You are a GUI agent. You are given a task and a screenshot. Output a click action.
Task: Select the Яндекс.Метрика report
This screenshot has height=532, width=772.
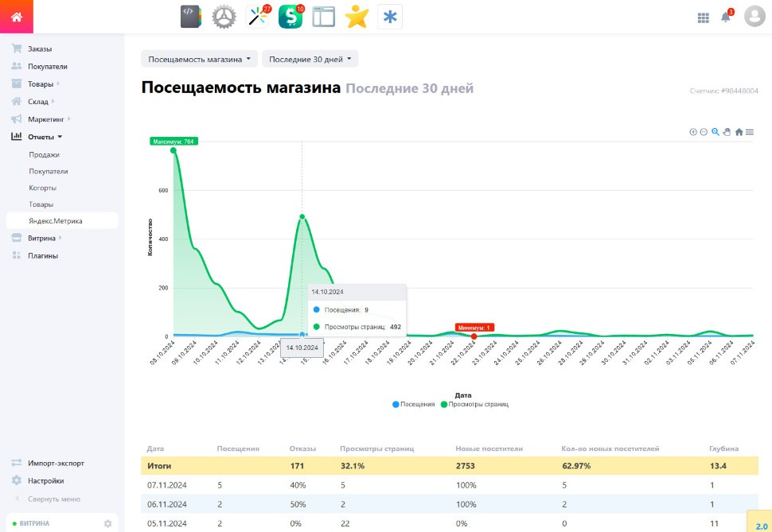[x=62, y=220]
